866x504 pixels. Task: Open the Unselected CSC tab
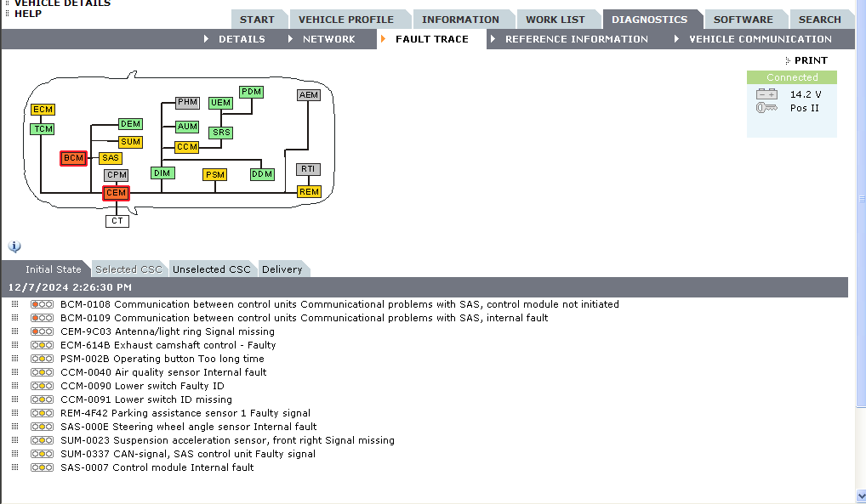pyautogui.click(x=212, y=269)
